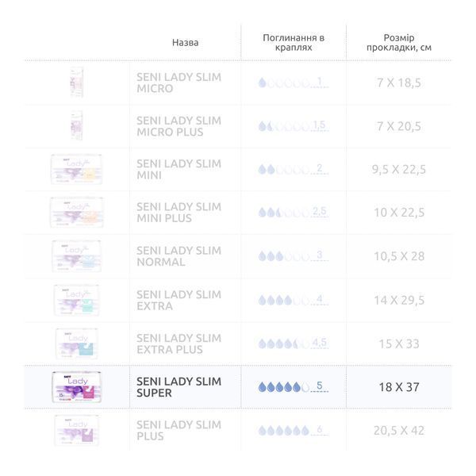Image resolution: width=476 pixels, height=476 pixels.
Task: Open the Seni Lady Slim Extra package thumbnail
Action: 76,300
